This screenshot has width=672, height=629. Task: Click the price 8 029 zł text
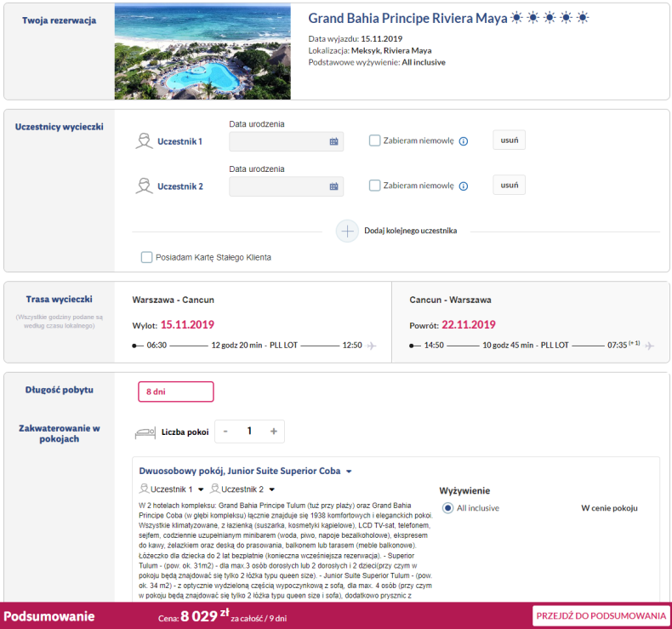coord(205,615)
